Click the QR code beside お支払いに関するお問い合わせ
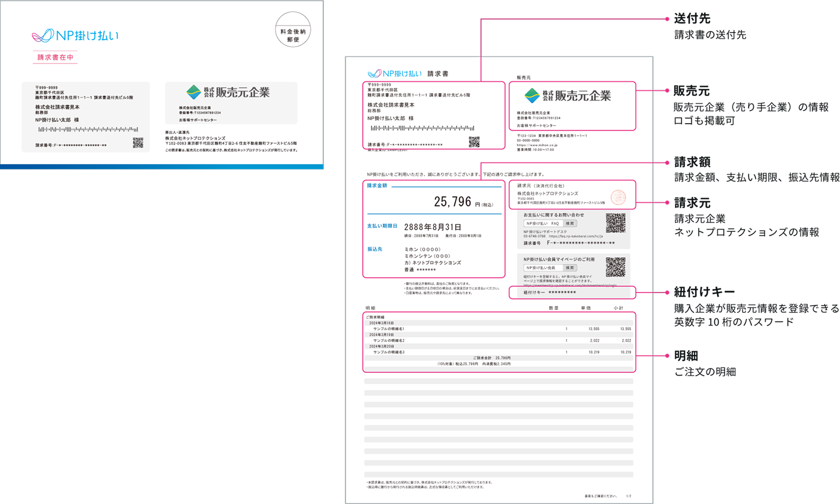The image size is (840, 504). pyautogui.click(x=615, y=223)
